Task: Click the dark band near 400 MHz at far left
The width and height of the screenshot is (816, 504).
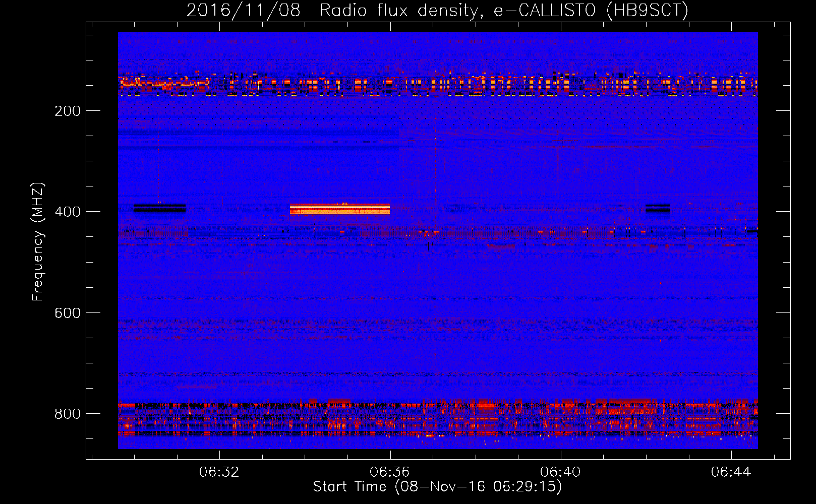Action: [x=159, y=208]
